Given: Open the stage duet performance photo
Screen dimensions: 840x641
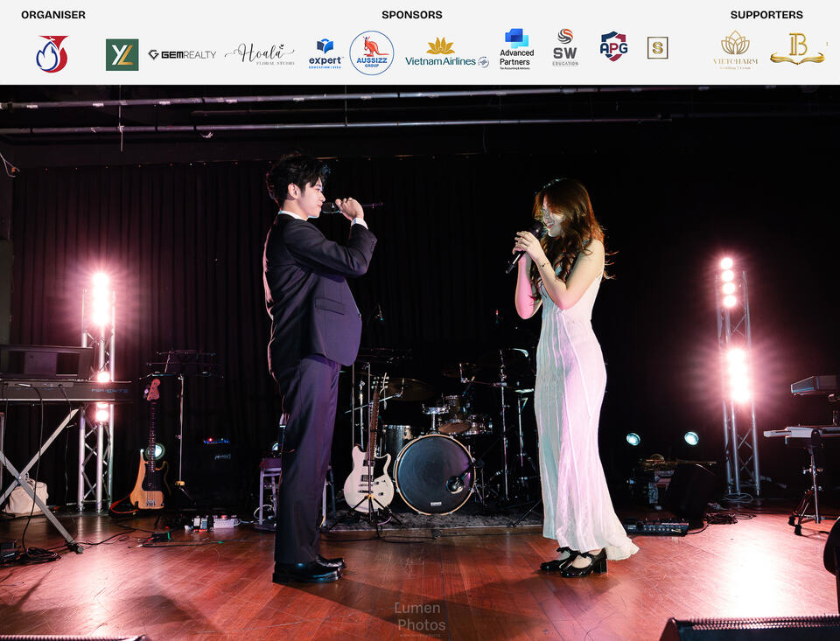Looking at the screenshot, I should pos(420,363).
